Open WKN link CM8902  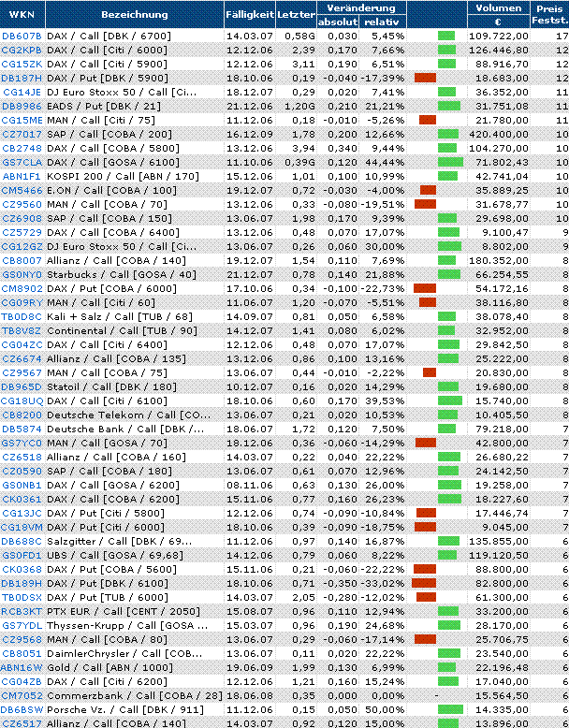(22, 288)
